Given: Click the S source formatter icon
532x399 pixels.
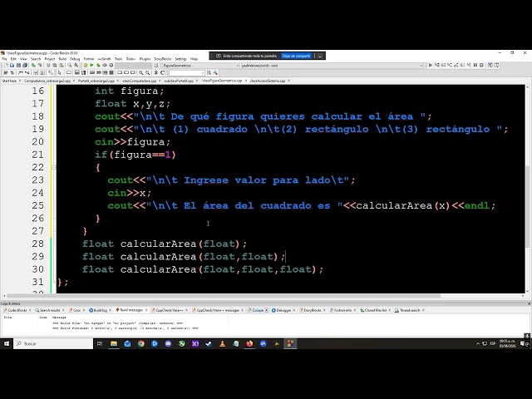Looking at the screenshot, I should click(156, 72).
